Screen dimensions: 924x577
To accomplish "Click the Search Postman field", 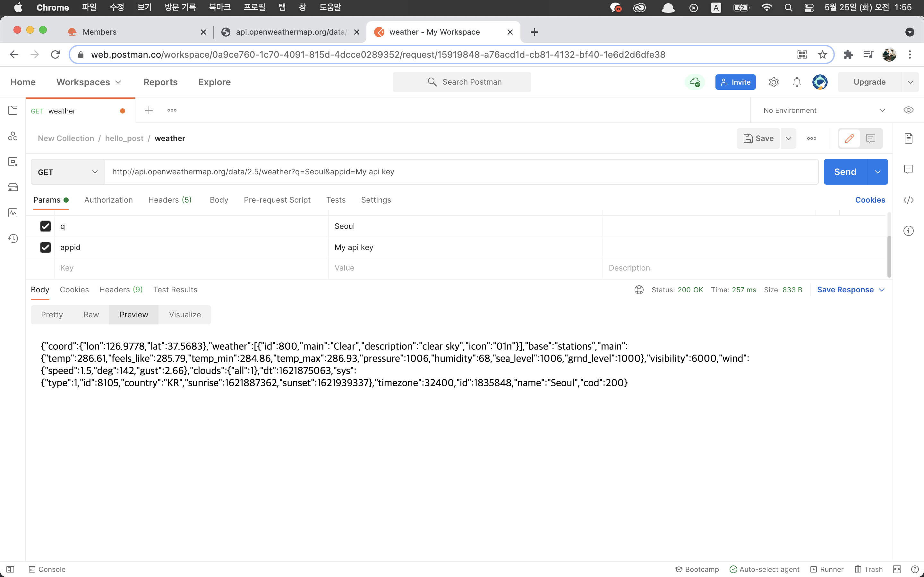I will [462, 82].
